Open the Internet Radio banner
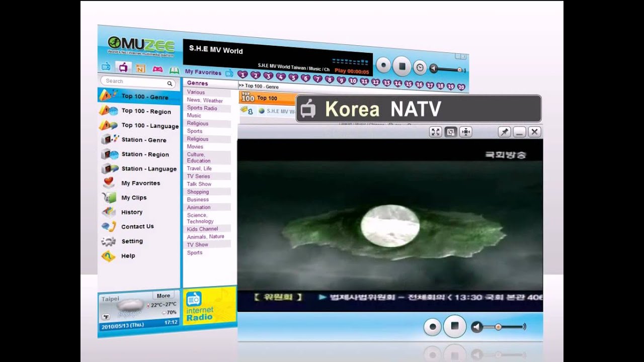The width and height of the screenshot is (644, 362). [x=209, y=305]
